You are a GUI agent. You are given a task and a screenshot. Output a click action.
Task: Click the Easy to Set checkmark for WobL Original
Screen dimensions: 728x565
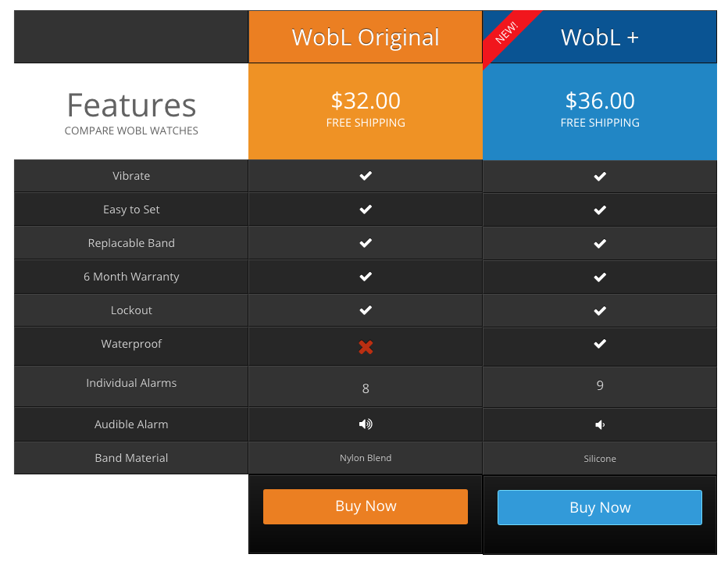(365, 209)
